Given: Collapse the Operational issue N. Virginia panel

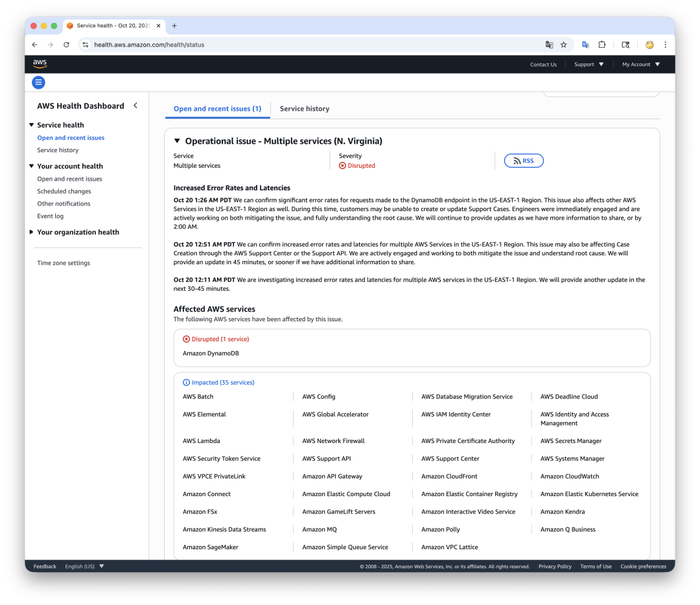Looking at the screenshot, I should pos(177,141).
